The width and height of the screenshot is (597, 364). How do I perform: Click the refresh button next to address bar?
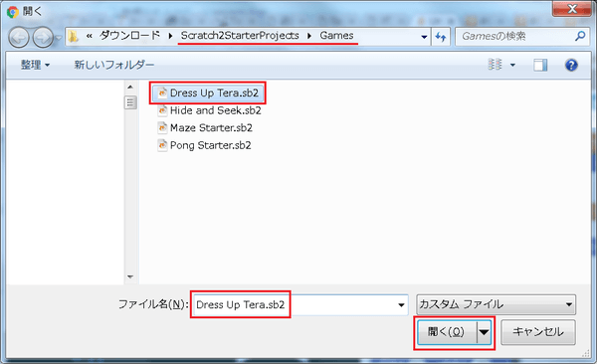point(441,37)
